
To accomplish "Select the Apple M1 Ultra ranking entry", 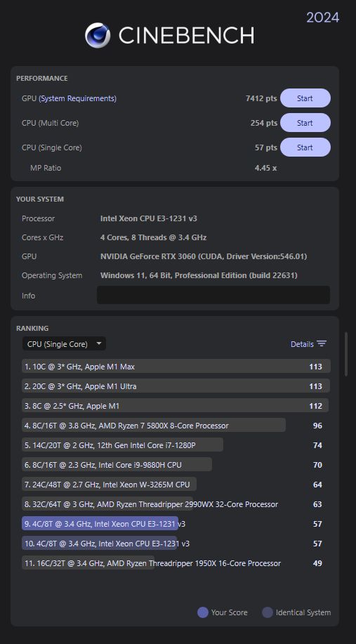I will pyautogui.click(x=176, y=386).
